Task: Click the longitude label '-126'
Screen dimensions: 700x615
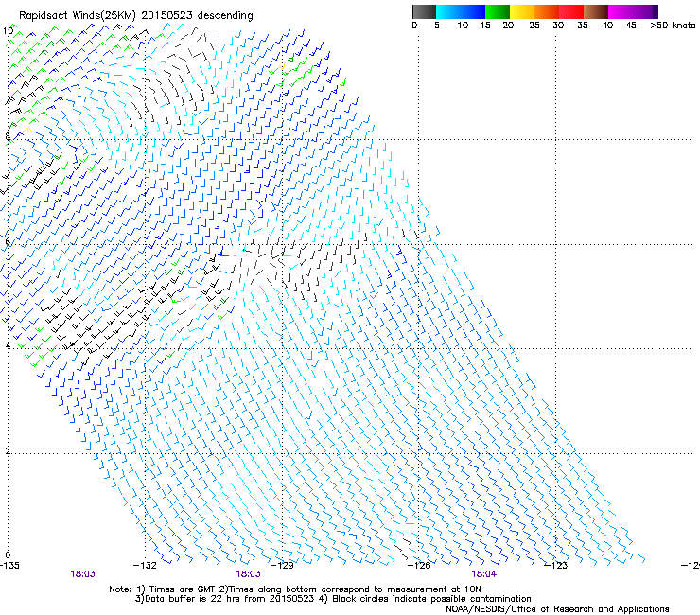Action: tap(419, 566)
